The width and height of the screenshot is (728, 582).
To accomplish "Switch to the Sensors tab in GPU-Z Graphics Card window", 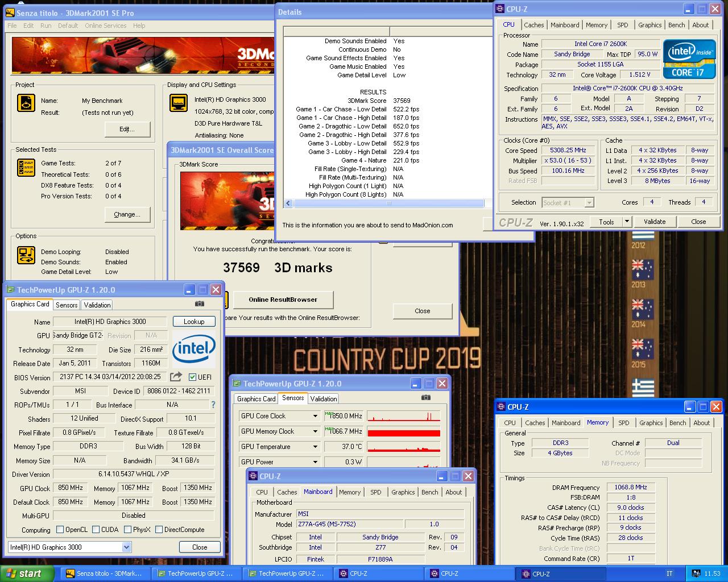I will coord(67,305).
